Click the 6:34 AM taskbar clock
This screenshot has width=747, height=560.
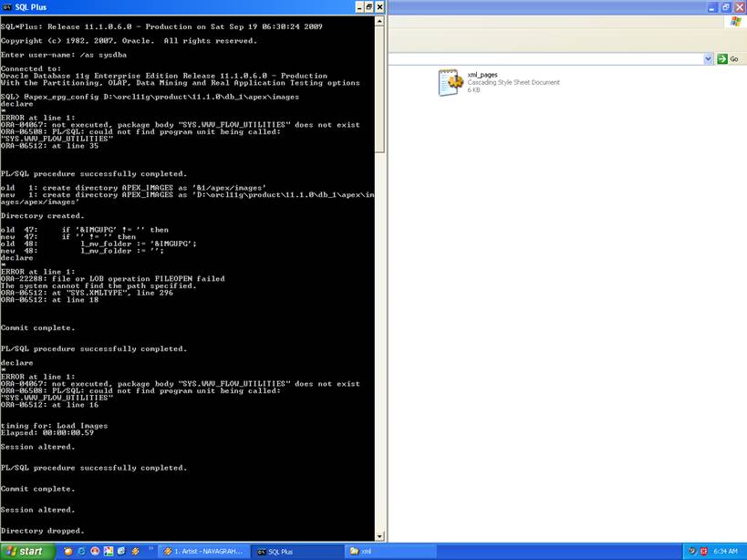[x=725, y=551]
